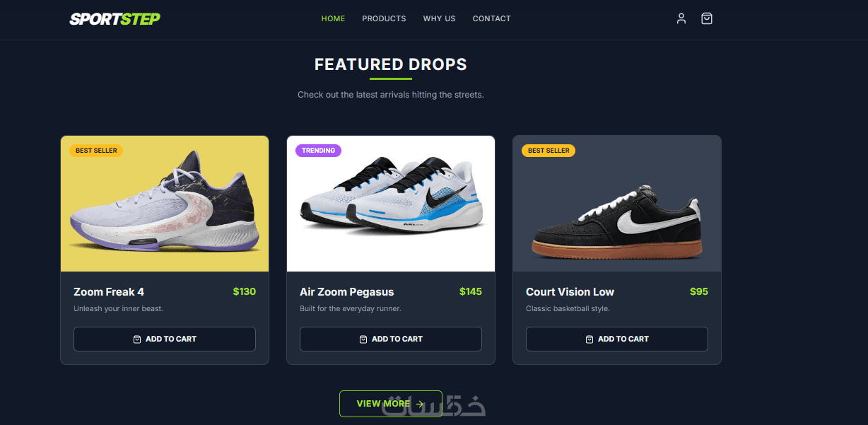Select the Air Zoom Pegasus shoe image
Viewport: 868px width, 425px height.
(x=391, y=204)
